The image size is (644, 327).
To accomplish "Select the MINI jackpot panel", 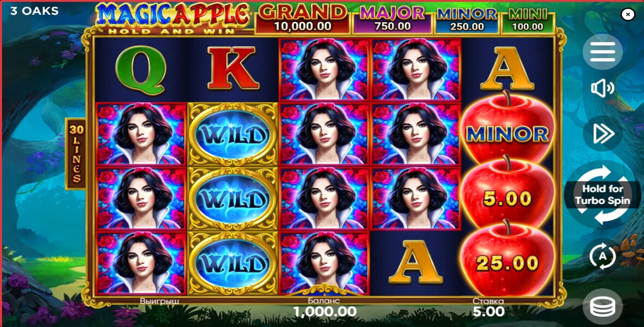I will [528, 20].
